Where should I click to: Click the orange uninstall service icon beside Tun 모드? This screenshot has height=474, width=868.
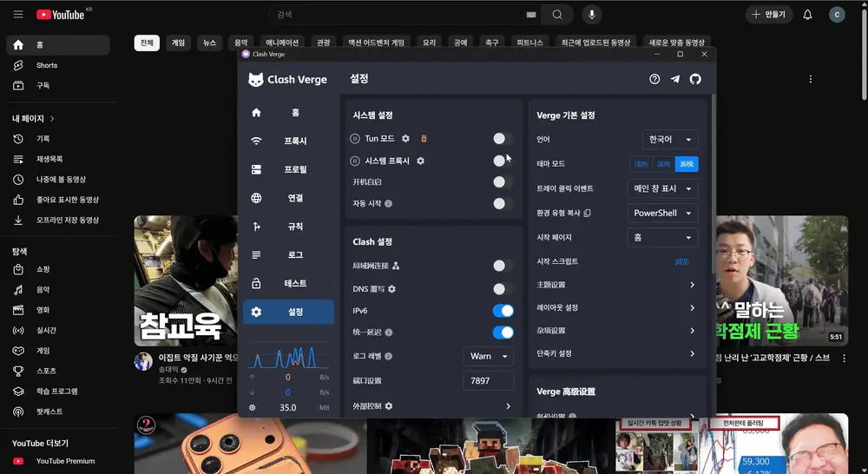(424, 138)
